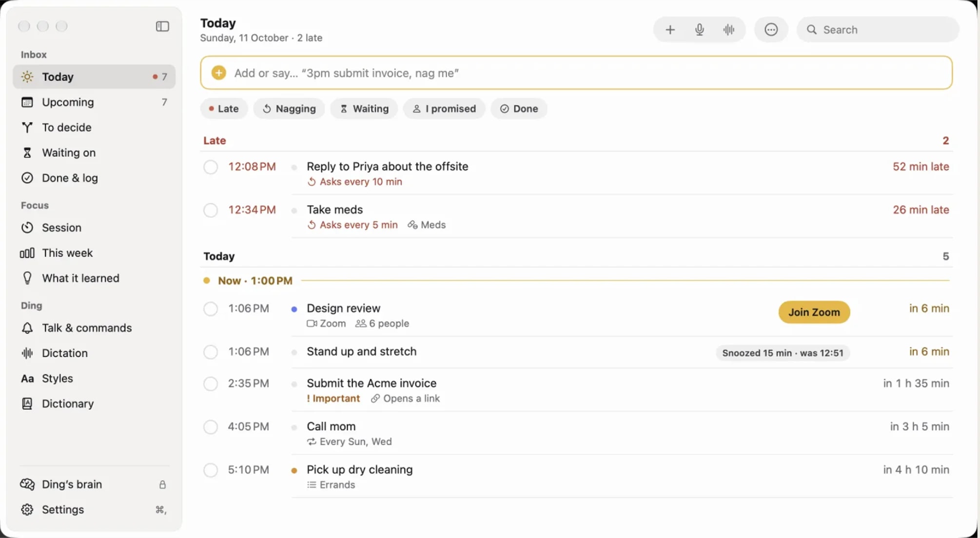Screen dimensions: 980x538
Task: Open Talk & commands
Action: click(94, 328)
